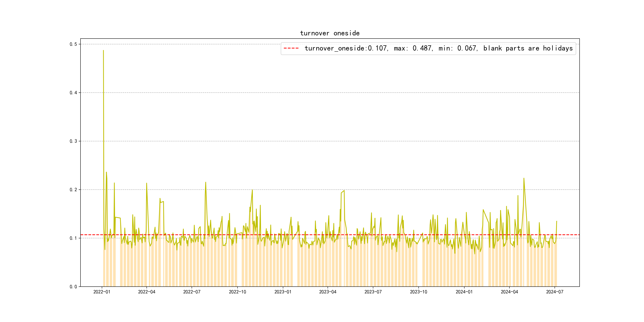
Task: Click the 2022-10 x-axis tick label
Action: click(238, 292)
